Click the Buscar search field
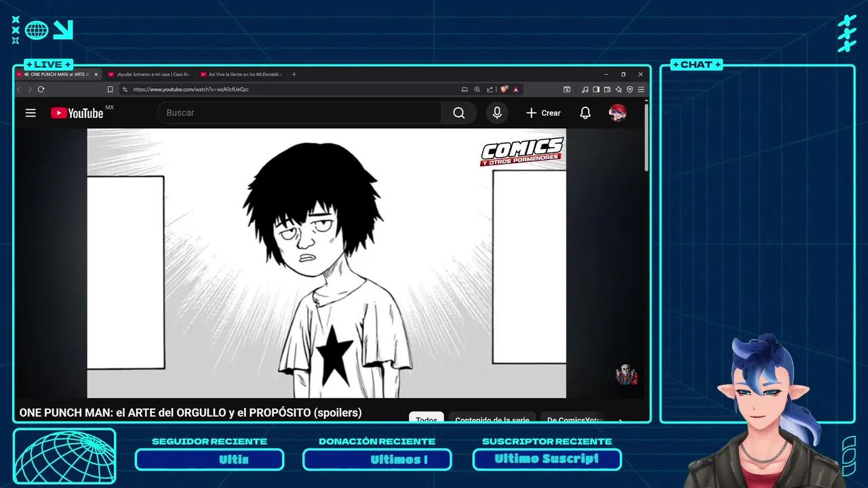Screen dimensions: 868x488 299,113
